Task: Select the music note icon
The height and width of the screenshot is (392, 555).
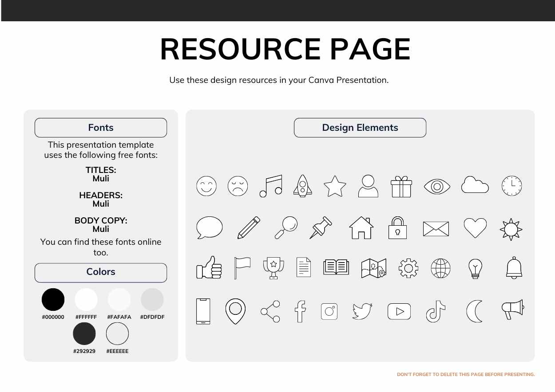Action: coord(271,186)
